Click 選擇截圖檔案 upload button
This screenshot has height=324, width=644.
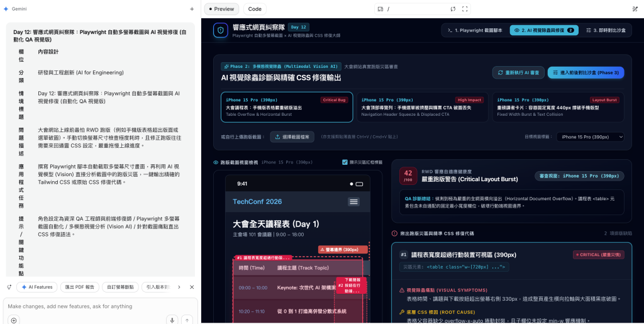click(292, 137)
